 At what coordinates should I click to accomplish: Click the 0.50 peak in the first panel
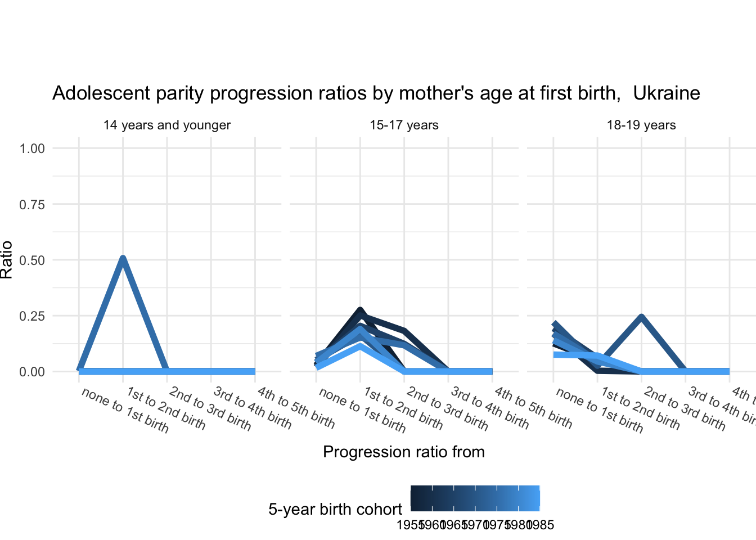coord(123,259)
